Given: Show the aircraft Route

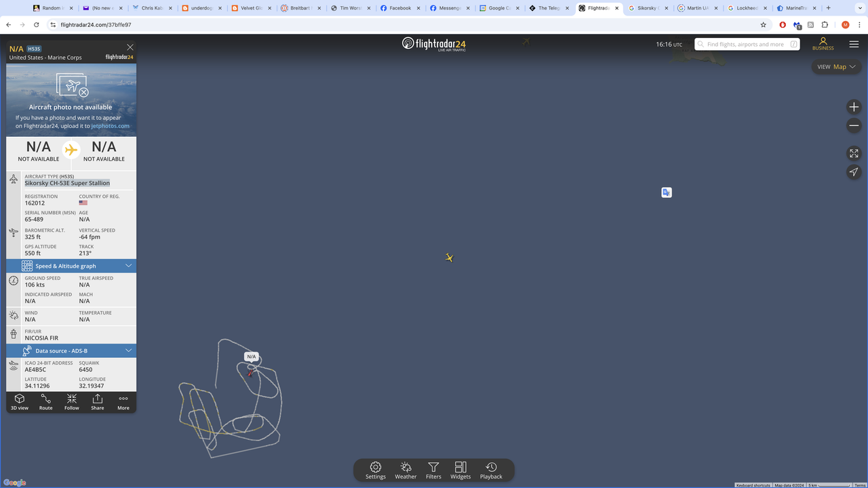Looking at the screenshot, I should point(45,402).
